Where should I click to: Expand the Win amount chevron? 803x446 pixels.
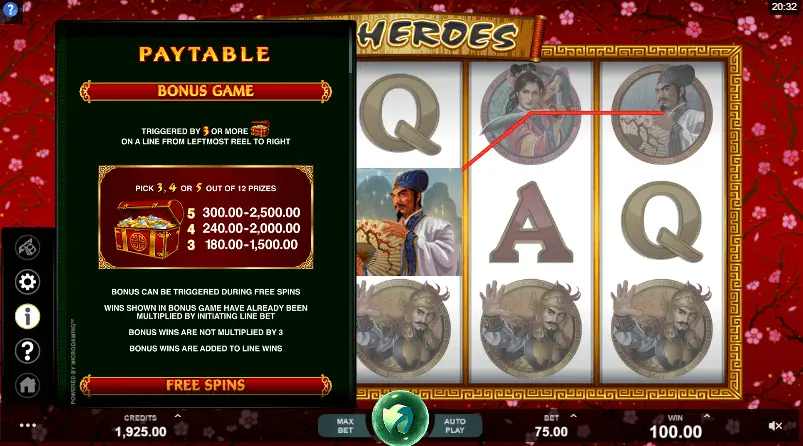click(707, 416)
